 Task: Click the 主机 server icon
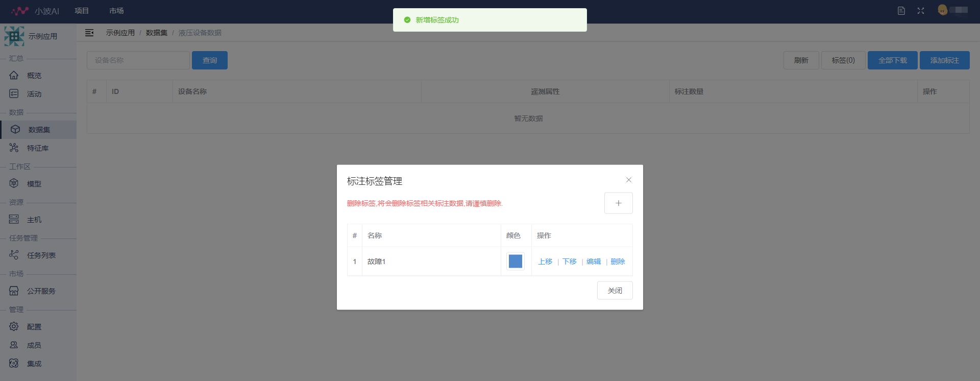click(14, 219)
